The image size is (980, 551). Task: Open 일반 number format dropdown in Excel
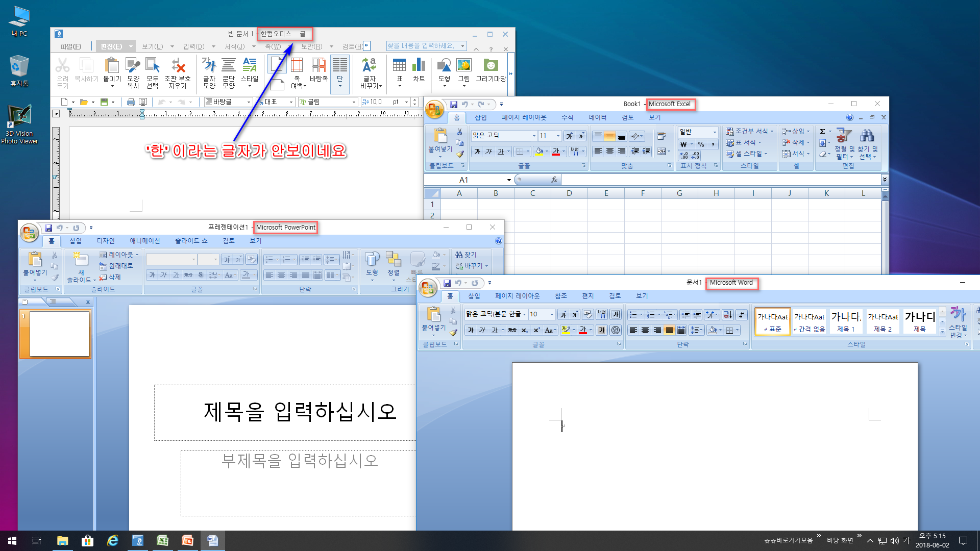pos(715,132)
